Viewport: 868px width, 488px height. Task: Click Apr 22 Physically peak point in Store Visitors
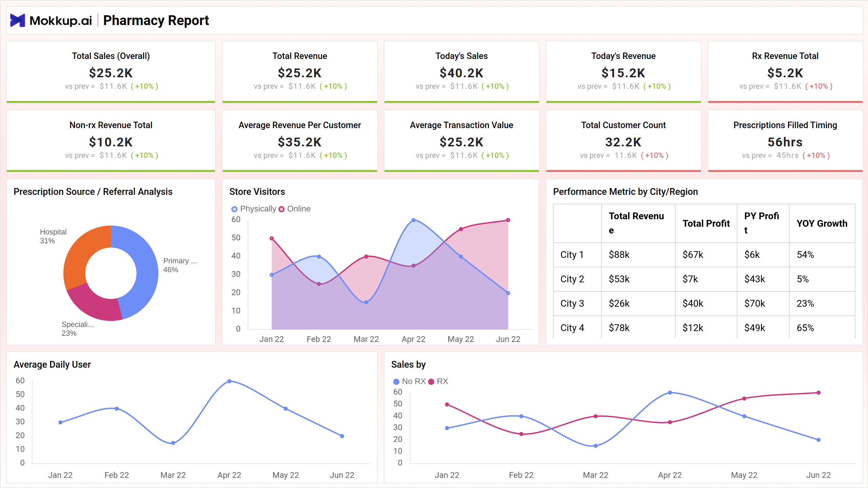(413, 220)
